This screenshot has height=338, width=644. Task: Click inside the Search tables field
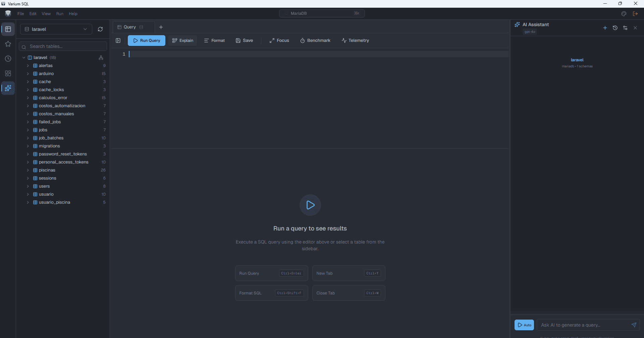(x=63, y=46)
